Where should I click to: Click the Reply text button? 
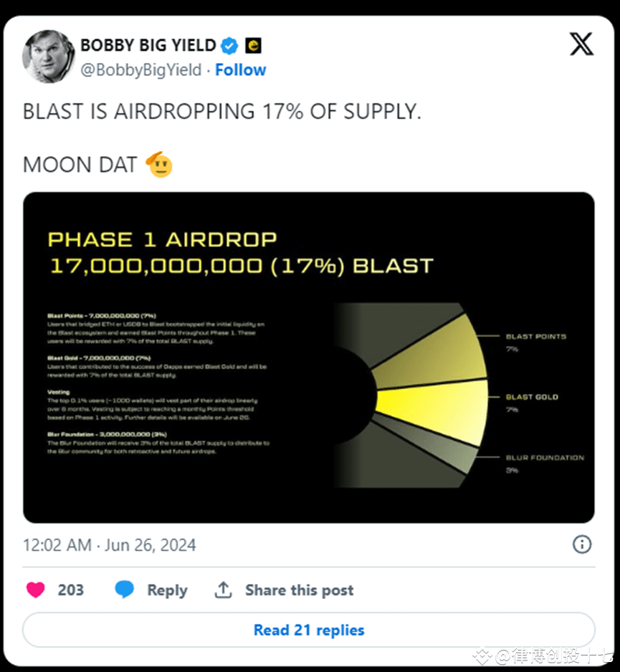pos(167,590)
